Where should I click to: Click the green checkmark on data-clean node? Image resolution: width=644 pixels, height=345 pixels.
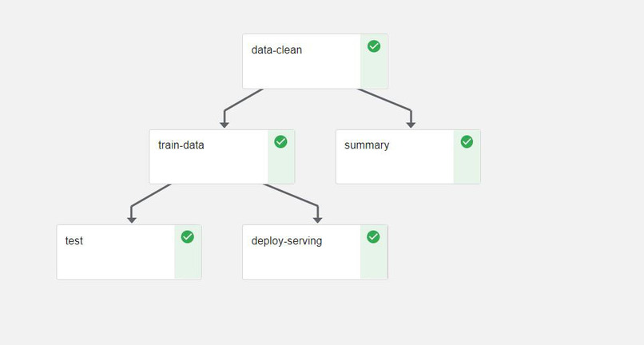click(x=374, y=46)
